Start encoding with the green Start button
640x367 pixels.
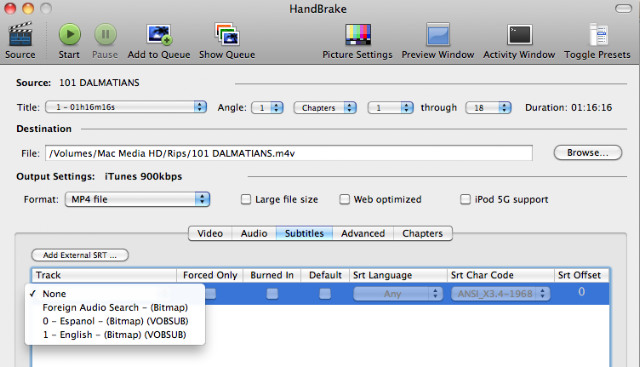[x=69, y=34]
